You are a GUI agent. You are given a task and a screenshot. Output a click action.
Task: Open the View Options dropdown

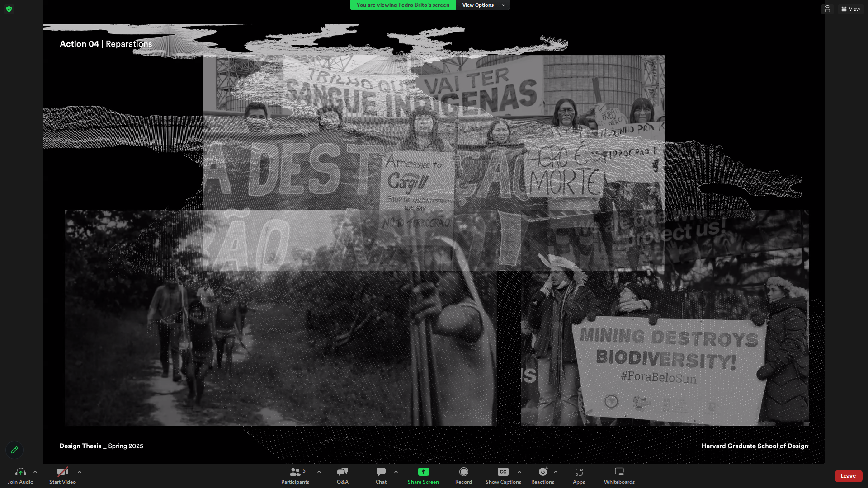coord(483,5)
